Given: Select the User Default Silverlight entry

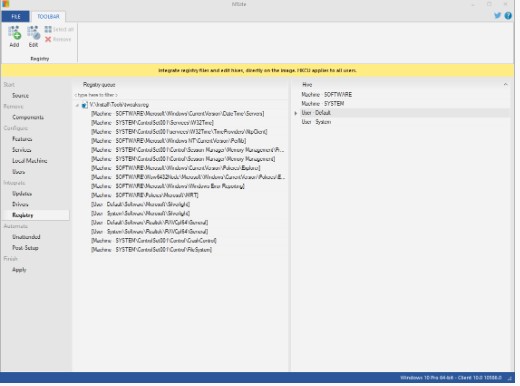Looking at the screenshot, I should point(141,204).
